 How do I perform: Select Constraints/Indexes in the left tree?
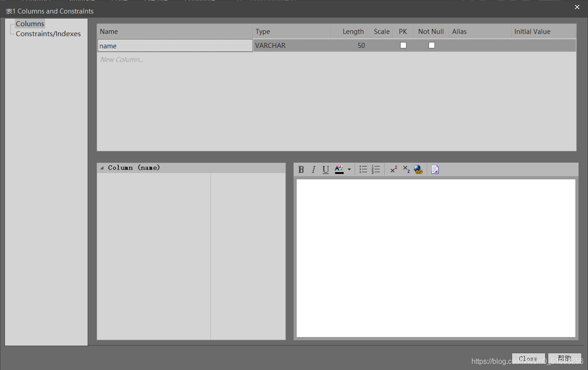(x=48, y=34)
